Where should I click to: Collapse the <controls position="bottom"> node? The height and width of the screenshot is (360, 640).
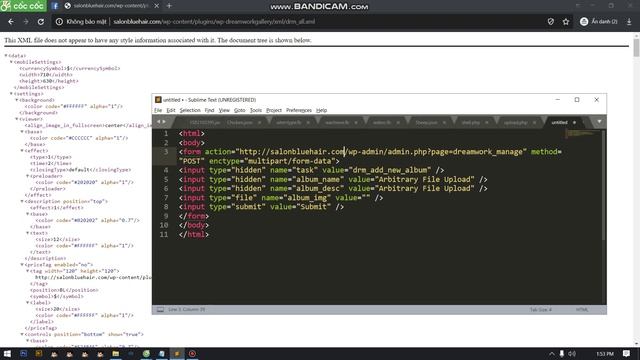(22, 334)
